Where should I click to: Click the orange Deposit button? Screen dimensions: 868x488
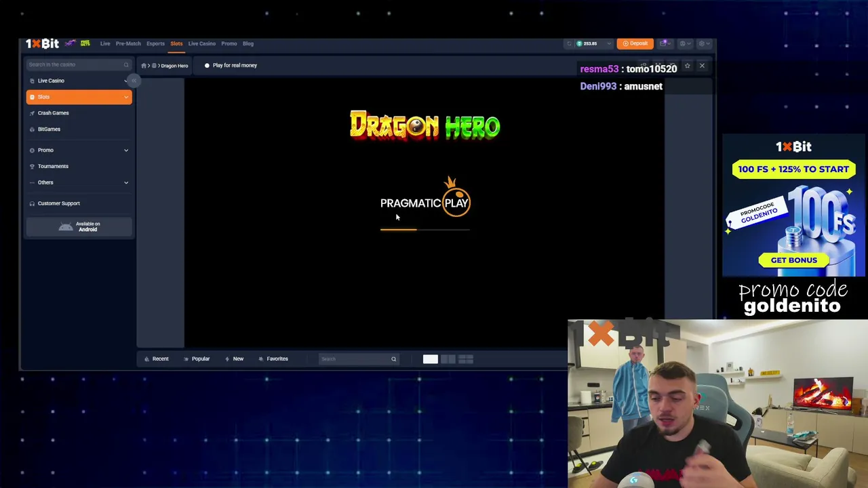(x=635, y=43)
